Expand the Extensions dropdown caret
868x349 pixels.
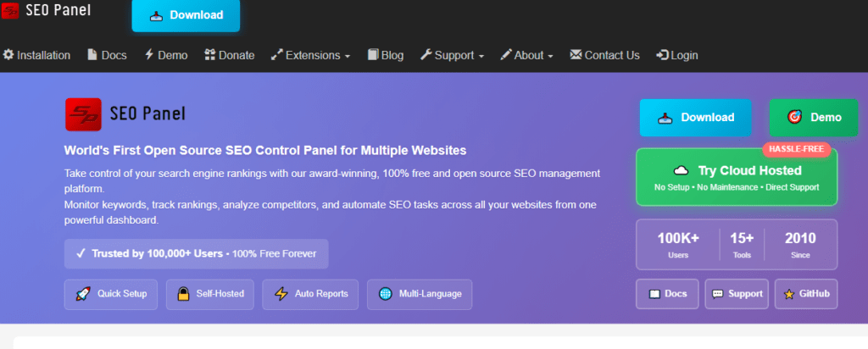(347, 57)
